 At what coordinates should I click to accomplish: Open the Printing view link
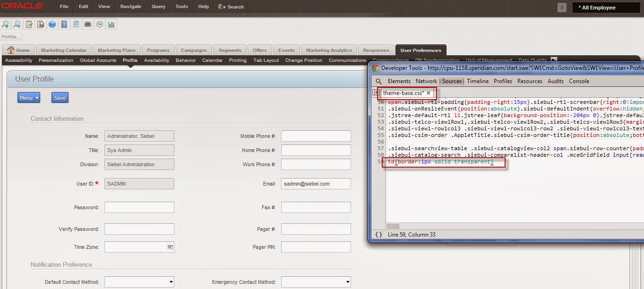(x=238, y=60)
